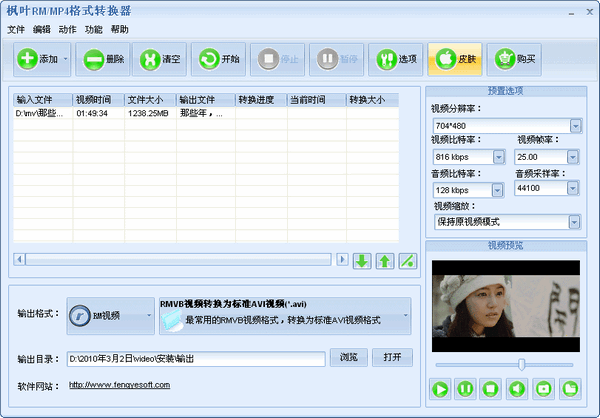
Task: Click the 浏览 (browse) button
Action: pyautogui.click(x=348, y=357)
